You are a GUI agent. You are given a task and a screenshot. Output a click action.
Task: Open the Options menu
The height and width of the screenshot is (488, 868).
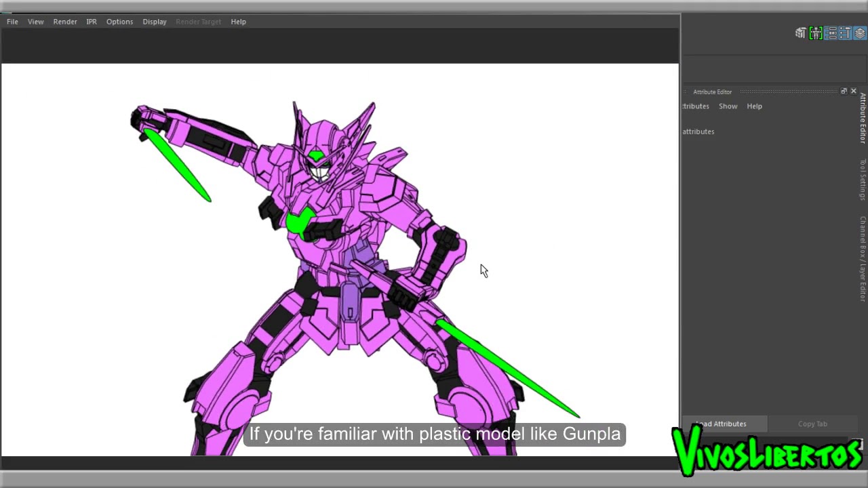pyautogui.click(x=119, y=22)
